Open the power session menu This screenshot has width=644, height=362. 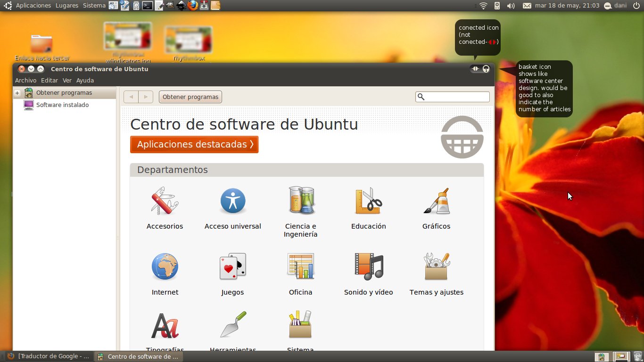pyautogui.click(x=636, y=6)
